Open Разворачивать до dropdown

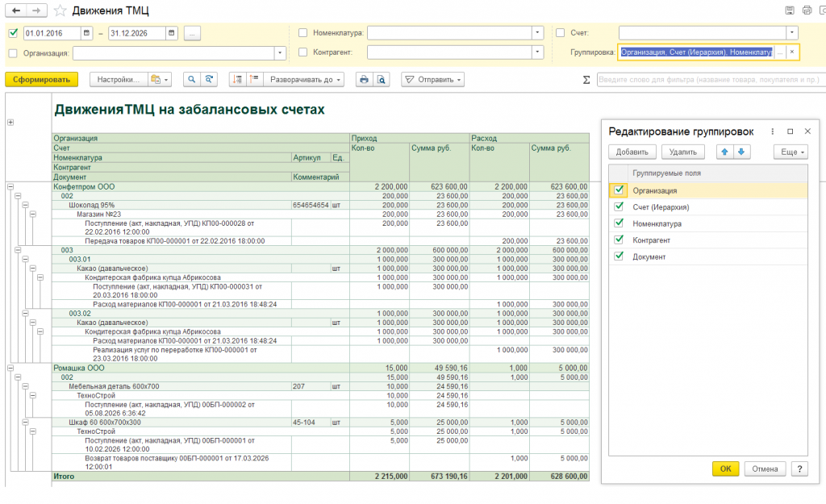click(x=304, y=80)
